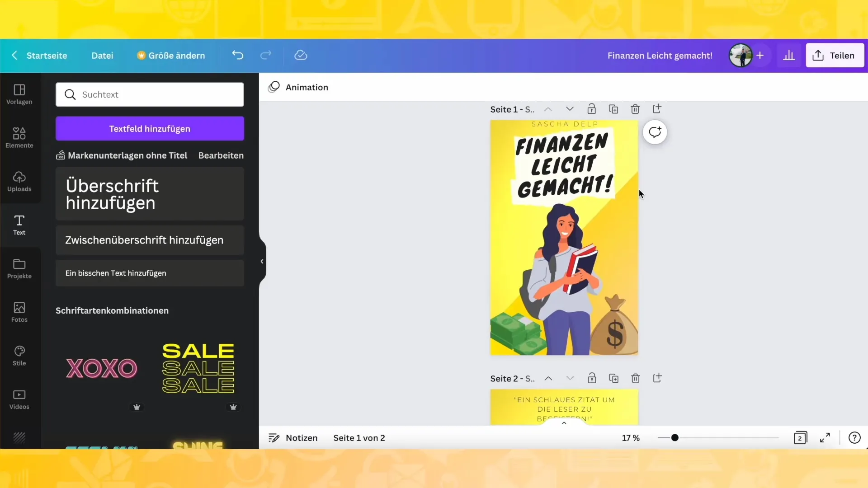Click Startseite navigation item
868x488 pixels.
click(47, 56)
